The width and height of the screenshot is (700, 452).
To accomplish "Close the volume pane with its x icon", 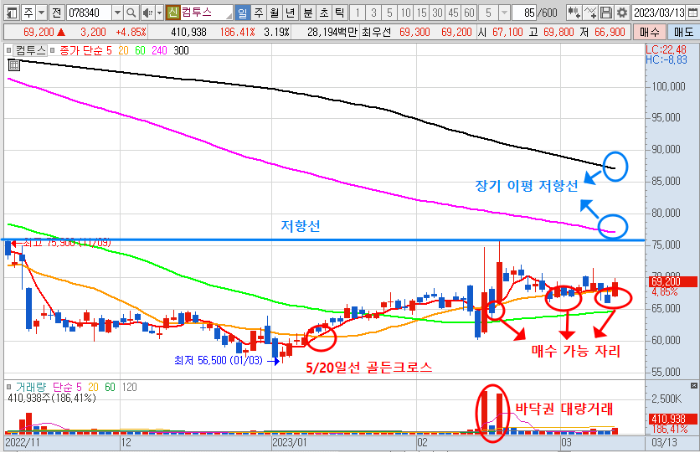I will [694, 385].
